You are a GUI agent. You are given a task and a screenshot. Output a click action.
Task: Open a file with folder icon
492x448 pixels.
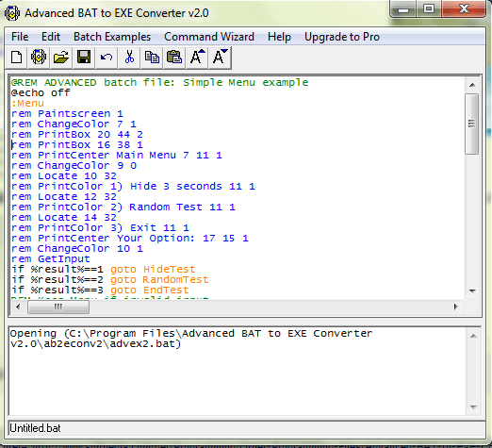point(61,58)
